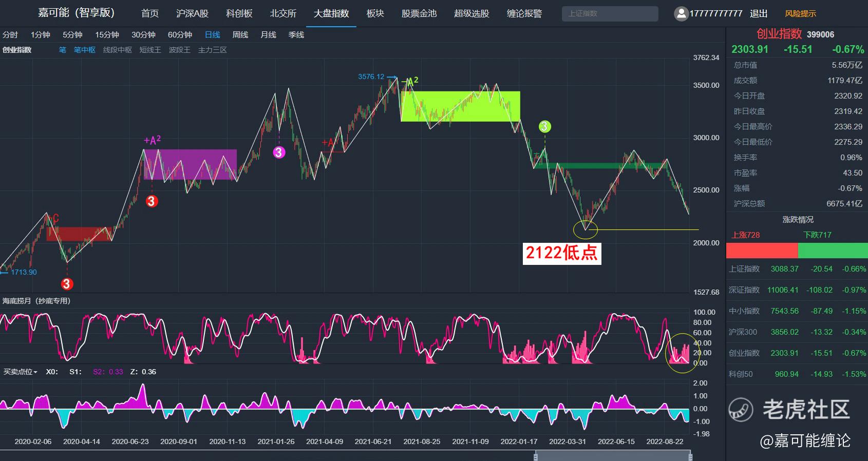Click the 下跌717 count label
Viewport: 868px width, 461px height.
coord(817,235)
